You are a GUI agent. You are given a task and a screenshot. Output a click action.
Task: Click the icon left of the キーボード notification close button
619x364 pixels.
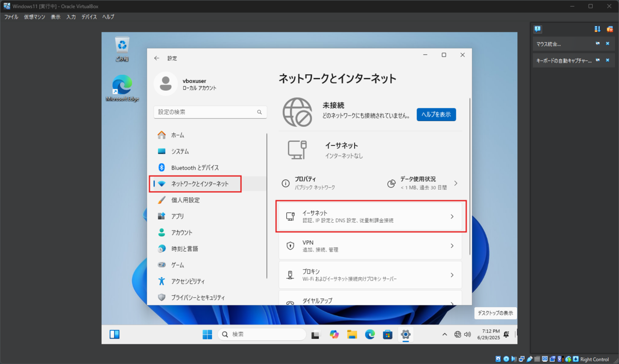click(598, 60)
